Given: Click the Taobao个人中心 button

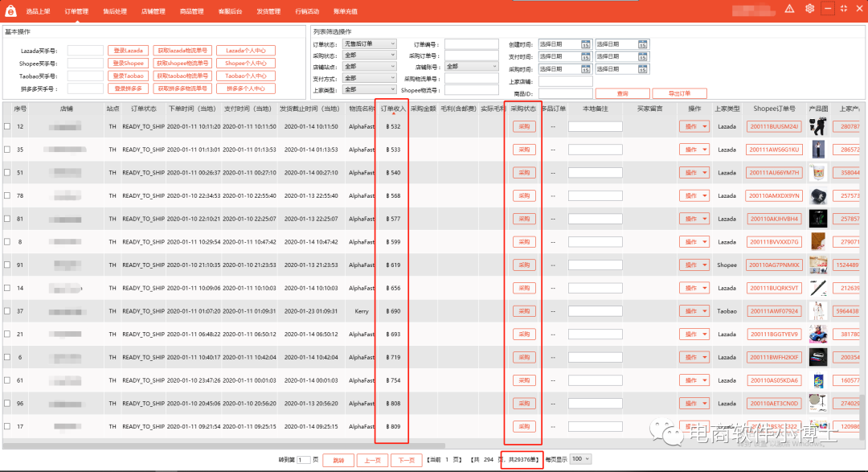Looking at the screenshot, I should 246,76.
